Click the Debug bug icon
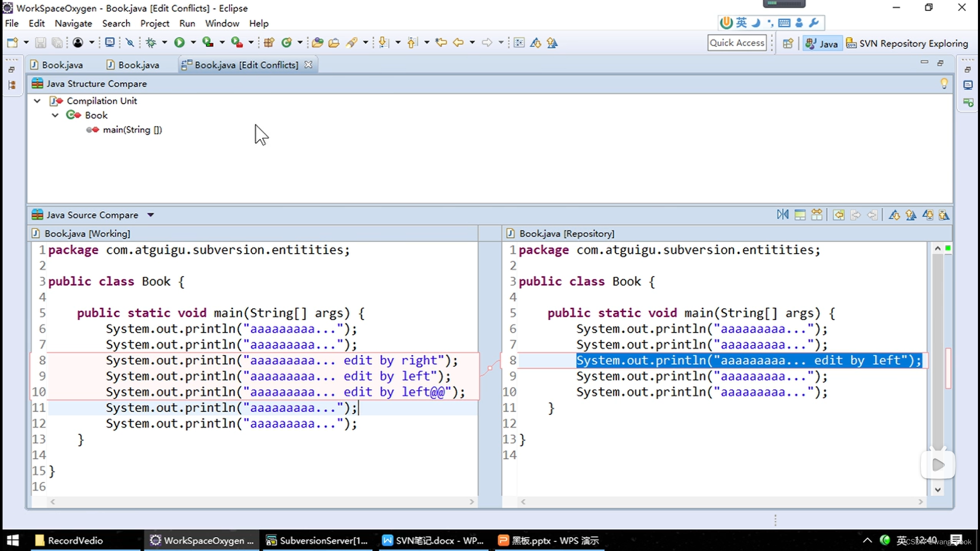The image size is (980, 551). point(151,43)
